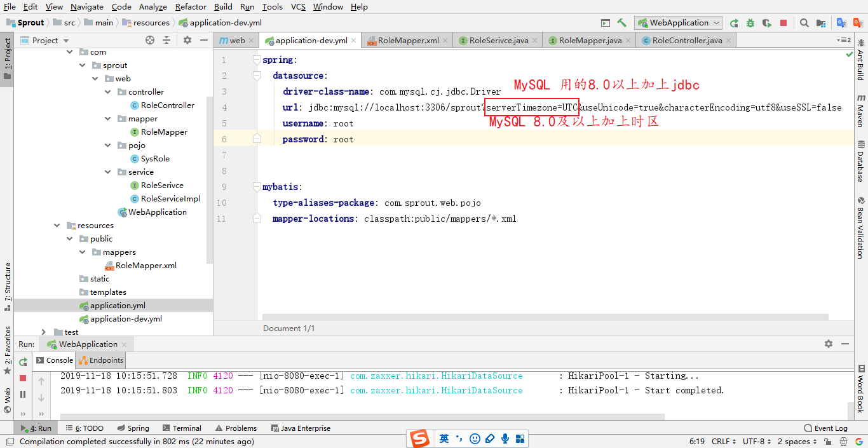
Task: Switch to the Endpoints tab
Action: (x=102, y=360)
